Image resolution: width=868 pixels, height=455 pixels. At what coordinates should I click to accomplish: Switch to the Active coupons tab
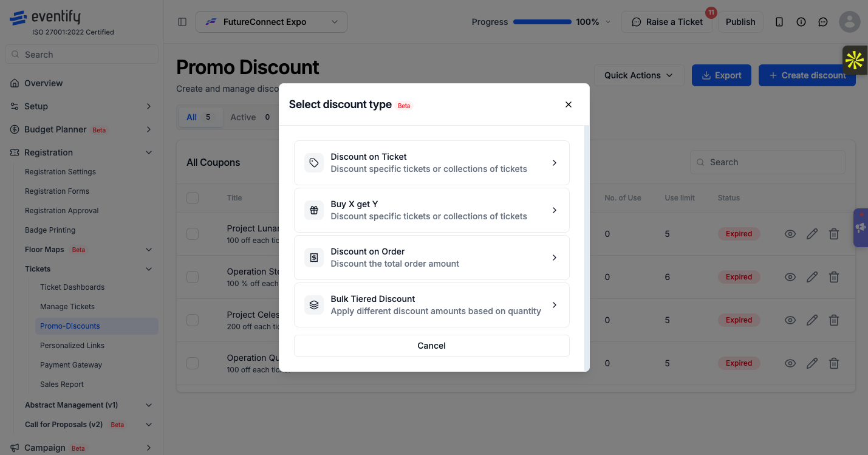click(x=250, y=117)
